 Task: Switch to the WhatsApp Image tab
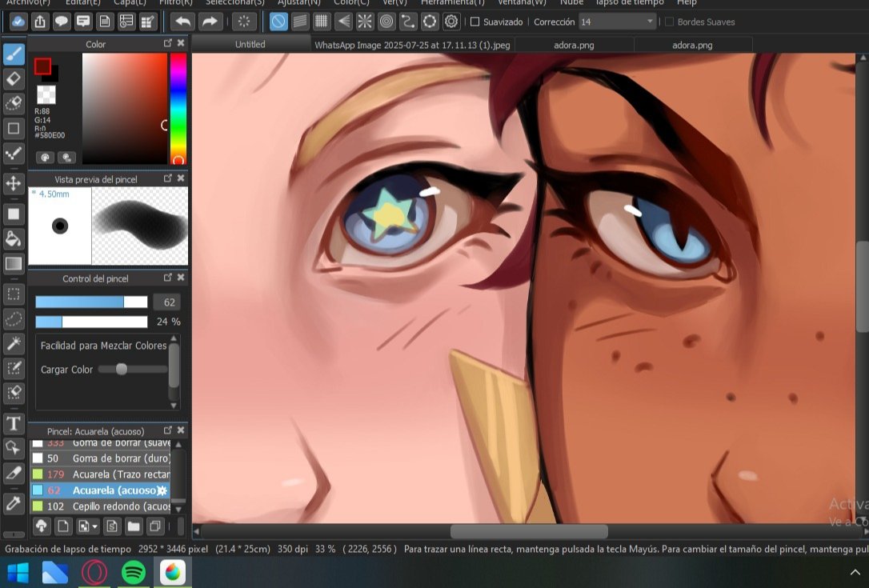(412, 45)
